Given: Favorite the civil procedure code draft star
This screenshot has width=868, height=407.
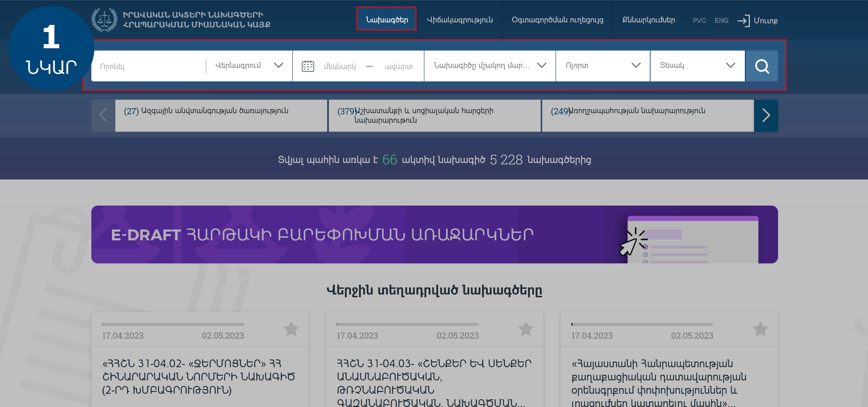Looking at the screenshot, I should pyautogui.click(x=760, y=329).
